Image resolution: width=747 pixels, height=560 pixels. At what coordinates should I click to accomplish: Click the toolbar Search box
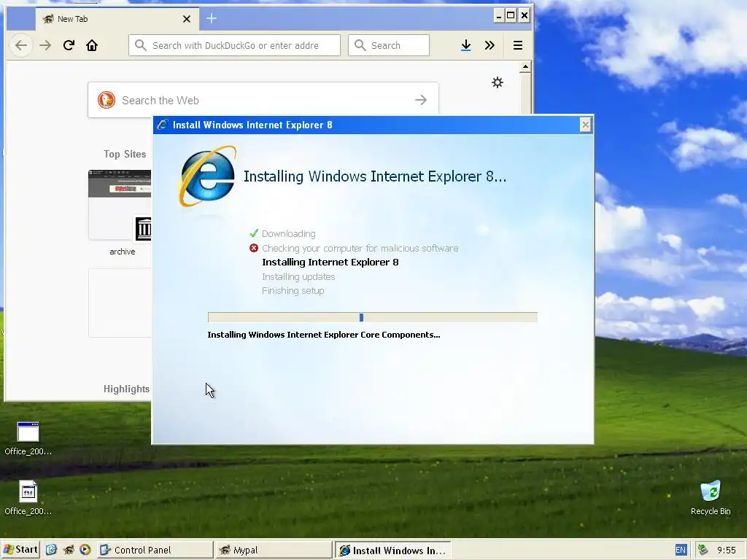click(x=389, y=45)
